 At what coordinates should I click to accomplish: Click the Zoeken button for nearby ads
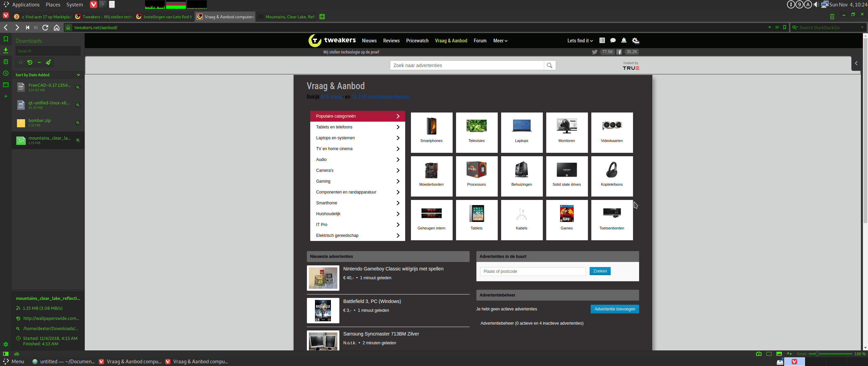[x=600, y=271]
